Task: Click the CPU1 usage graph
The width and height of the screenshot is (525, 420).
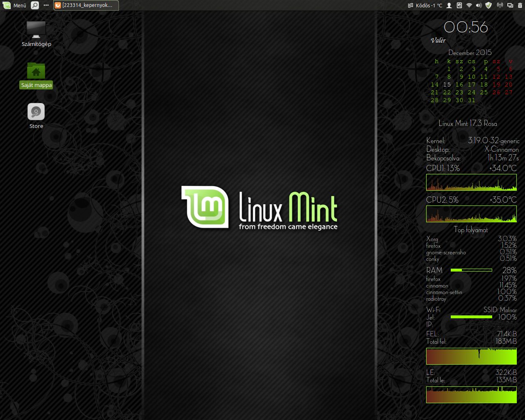Action: (x=471, y=182)
